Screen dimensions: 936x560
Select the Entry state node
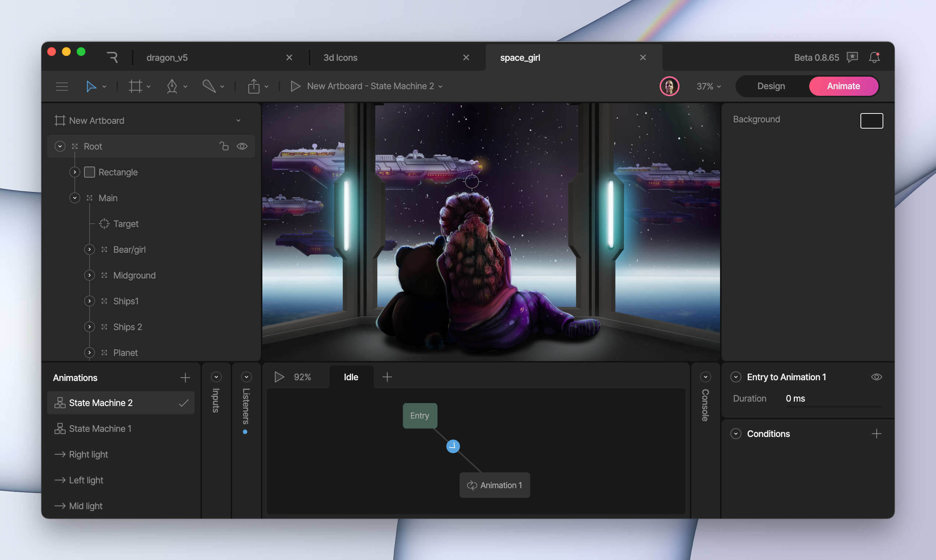(x=420, y=416)
